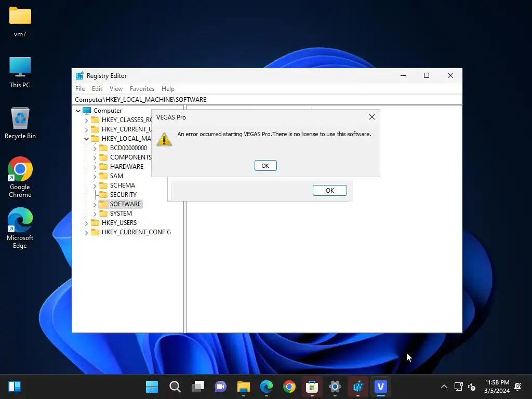Open taskbar Search

pos(175,387)
